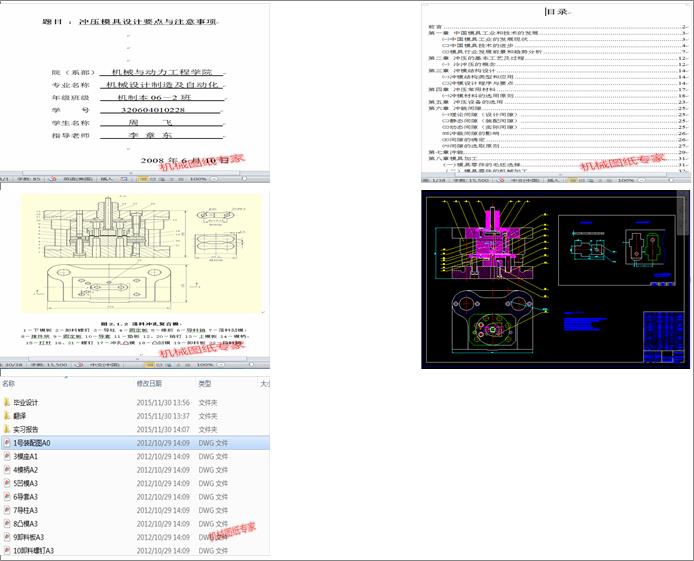Select the 毕业设计 folder icon

coord(7,402)
